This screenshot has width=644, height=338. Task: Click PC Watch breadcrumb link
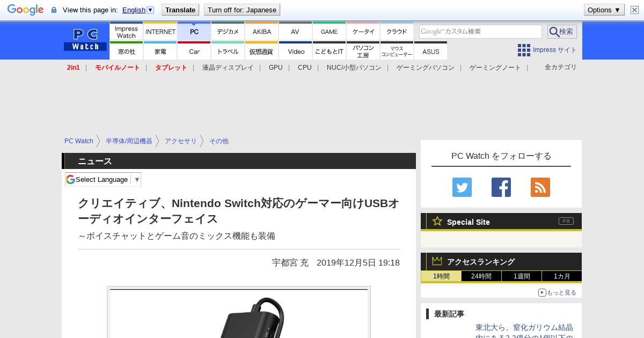point(79,141)
